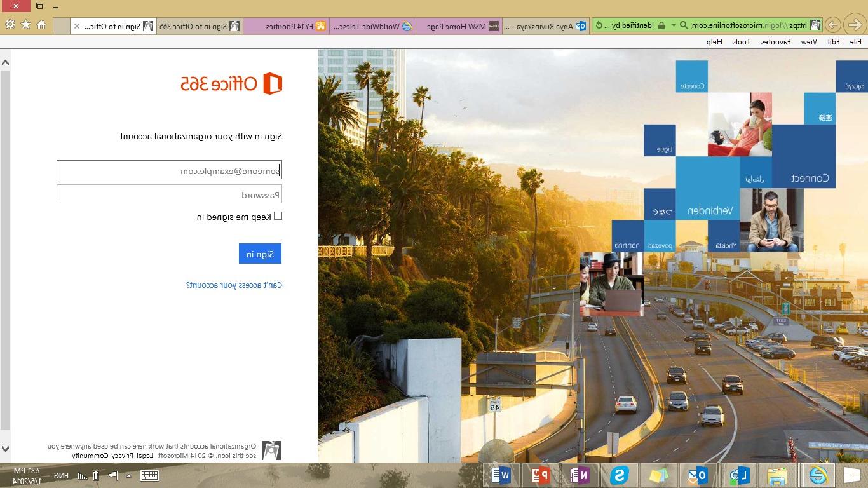
Task: Click the address bar URL text
Action: (x=749, y=25)
